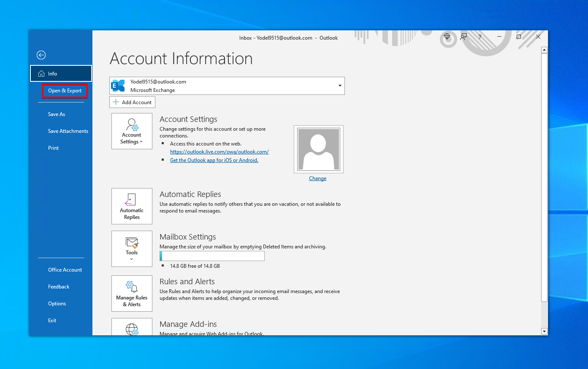Click the home icon beside Info
The width and height of the screenshot is (588, 369).
pyautogui.click(x=41, y=73)
